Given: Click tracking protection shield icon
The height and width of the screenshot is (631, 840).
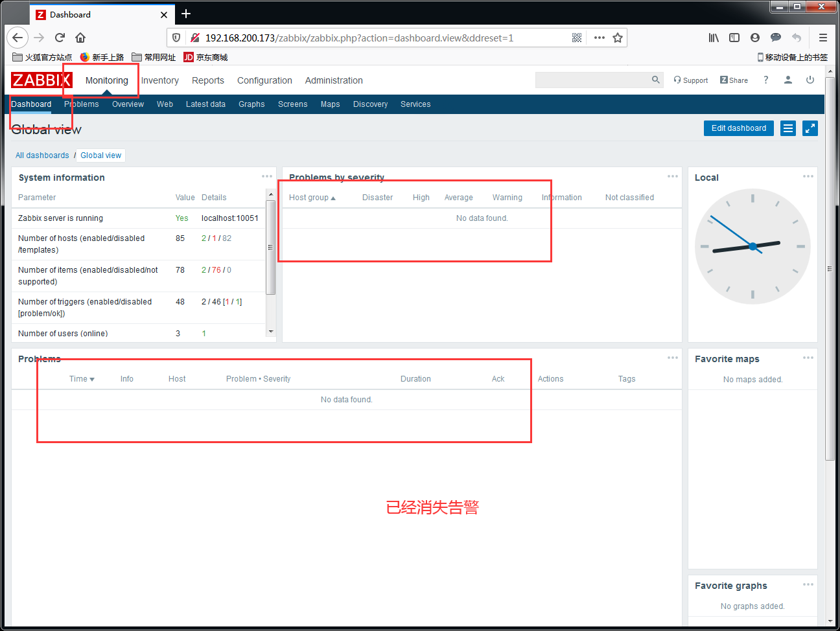Looking at the screenshot, I should tap(176, 38).
